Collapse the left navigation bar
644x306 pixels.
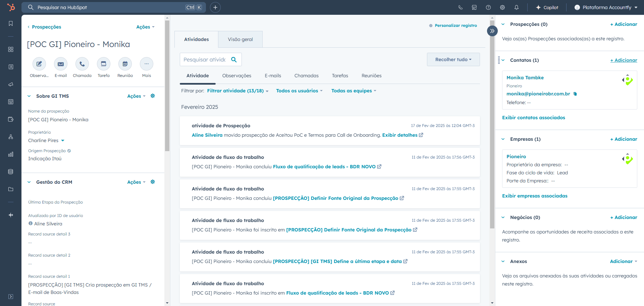(11, 297)
